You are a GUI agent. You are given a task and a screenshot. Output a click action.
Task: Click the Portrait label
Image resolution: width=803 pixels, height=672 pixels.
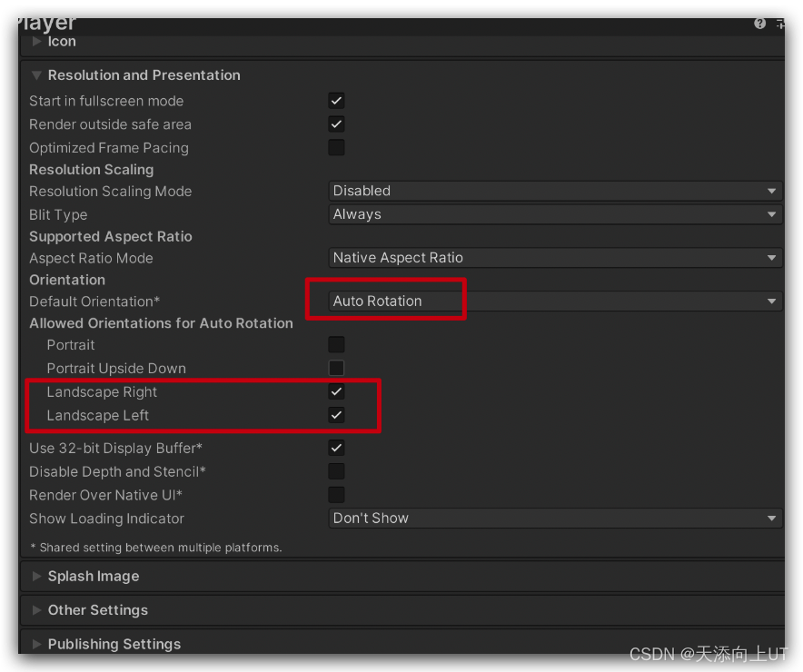click(x=71, y=345)
